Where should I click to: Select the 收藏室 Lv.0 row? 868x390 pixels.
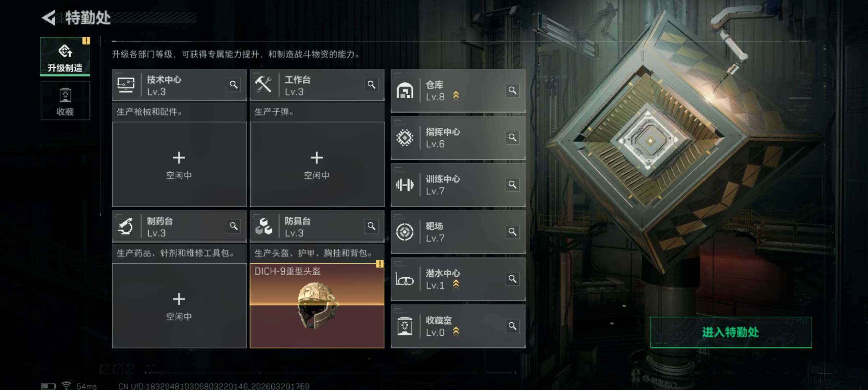tap(458, 326)
